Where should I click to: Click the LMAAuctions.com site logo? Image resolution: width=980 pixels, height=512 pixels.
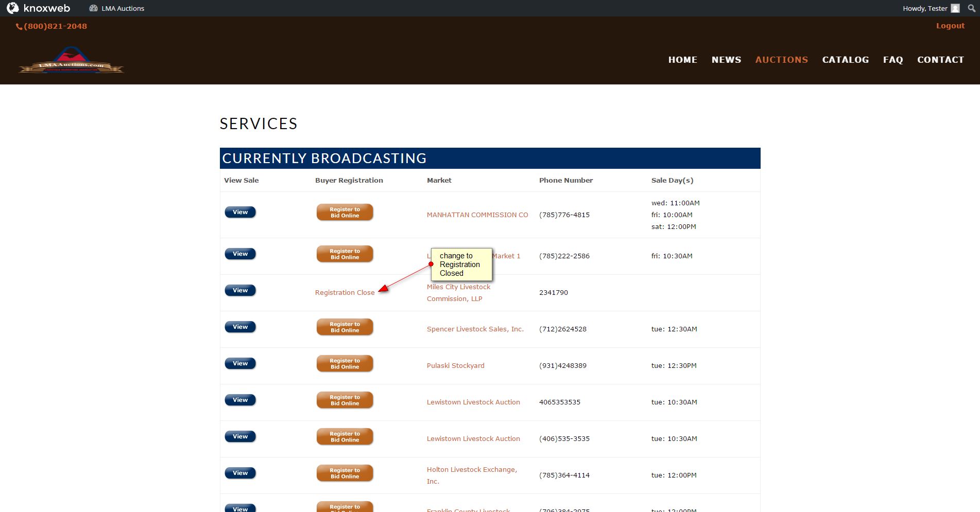[71, 61]
